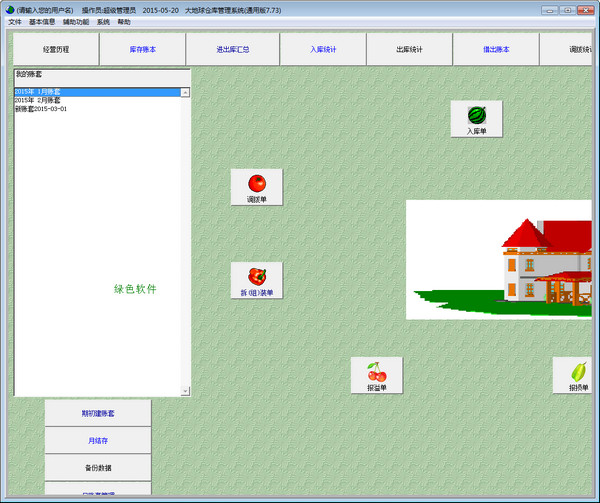Open the 入库单 watermelon icon button
This screenshot has height=503, width=600.
click(476, 119)
